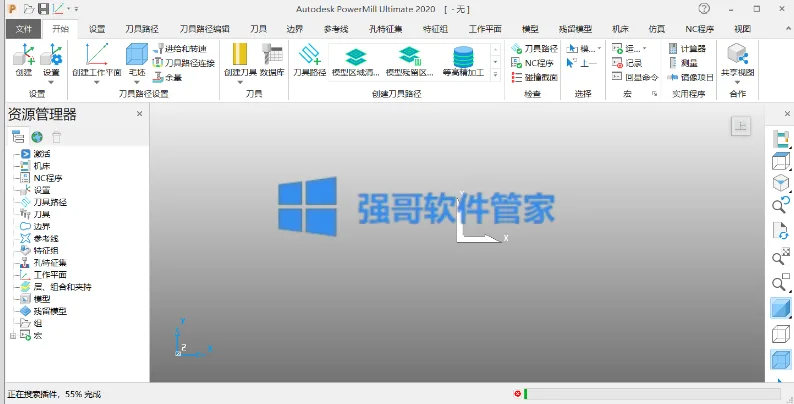
Task: Open 刀具路径连接 toolpath connections
Action: point(183,63)
